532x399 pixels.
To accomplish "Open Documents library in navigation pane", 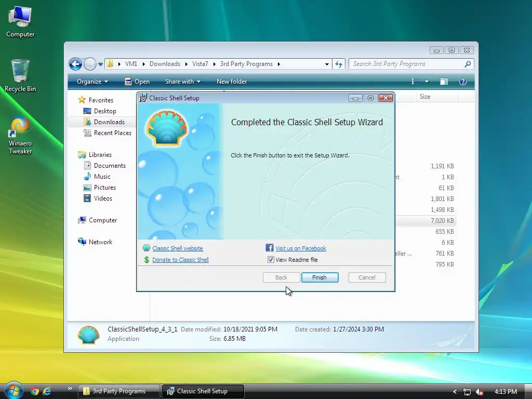I will pos(110,166).
